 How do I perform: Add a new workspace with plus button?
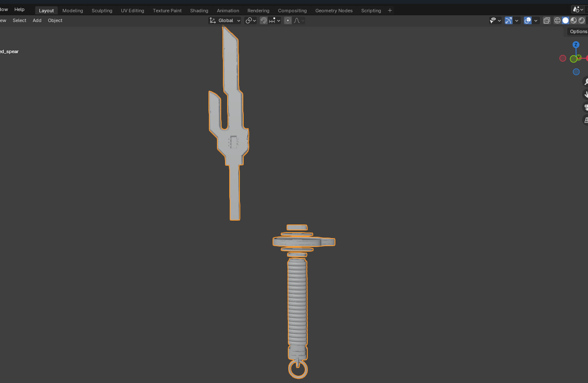[390, 11]
